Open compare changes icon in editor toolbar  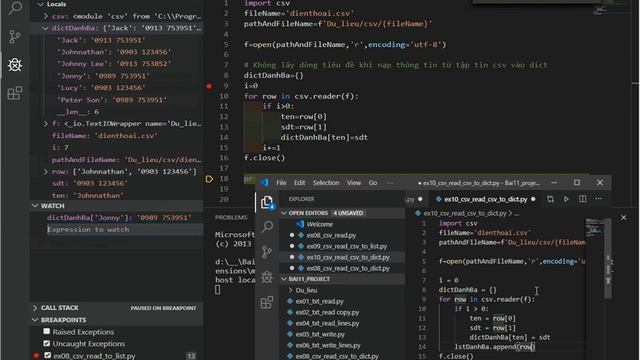550,199
